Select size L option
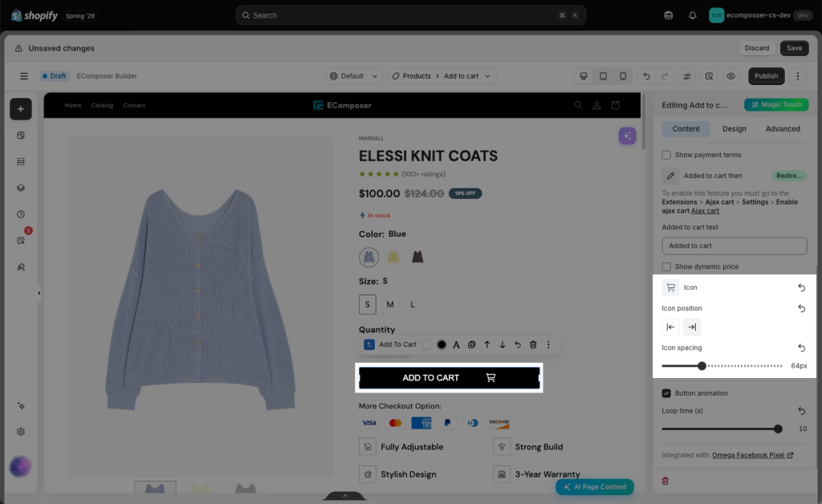Screen dimensions: 822x504 [x=413, y=304]
